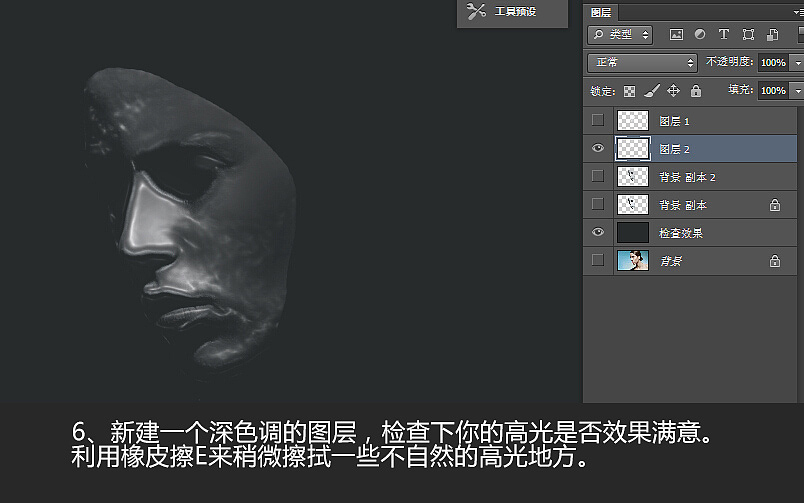Select 图层 2 layer thumbnail

point(633,149)
